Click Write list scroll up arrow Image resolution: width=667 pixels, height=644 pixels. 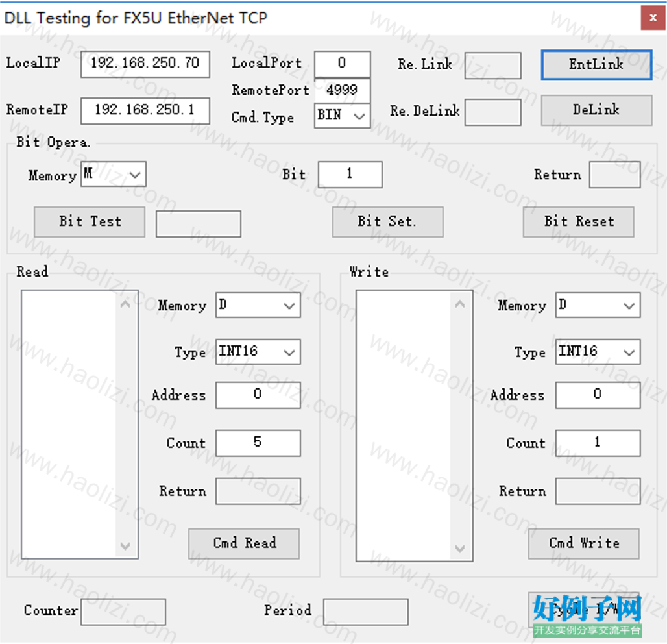click(460, 304)
